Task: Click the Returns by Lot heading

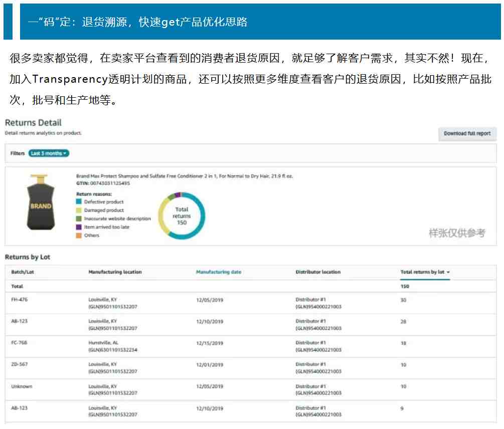Action: 28,257
